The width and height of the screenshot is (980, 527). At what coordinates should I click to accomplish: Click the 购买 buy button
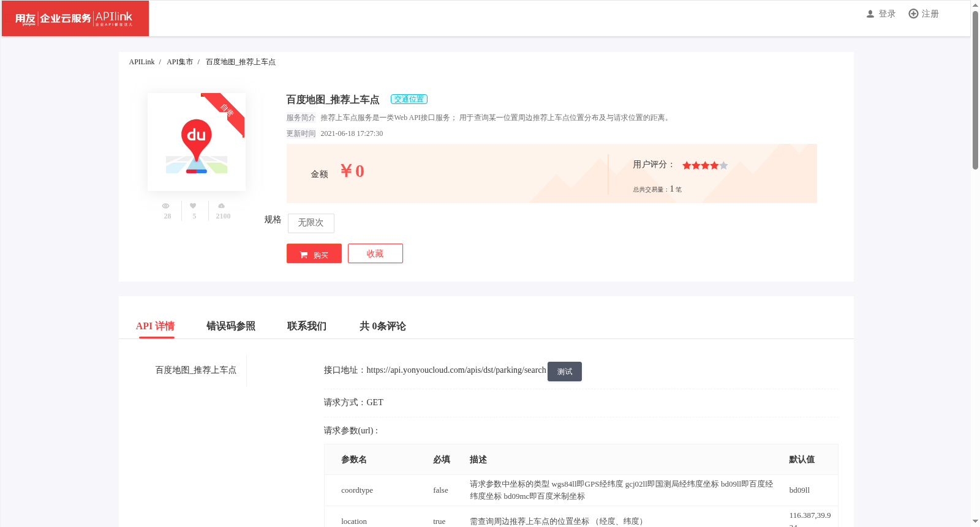[314, 253]
